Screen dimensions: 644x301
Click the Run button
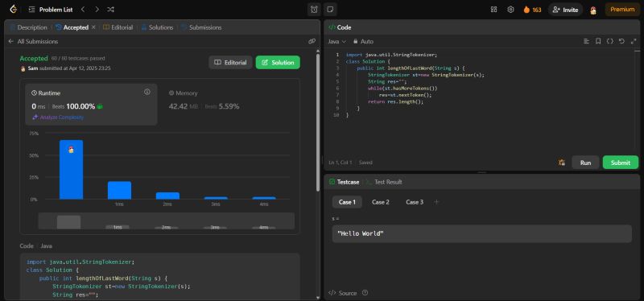(585, 163)
